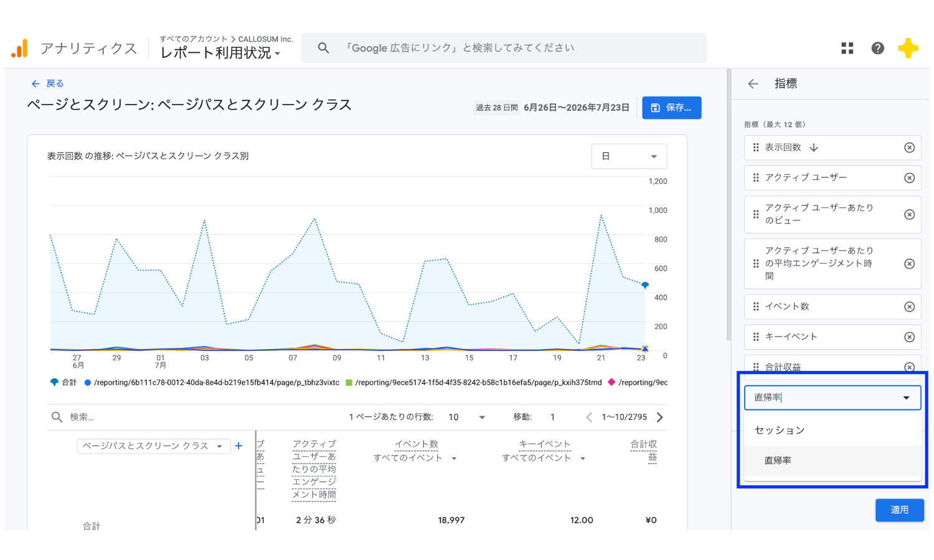Screen dimensions: 934x560
Task: Click the ¥0 revenue total
Action: (651, 520)
